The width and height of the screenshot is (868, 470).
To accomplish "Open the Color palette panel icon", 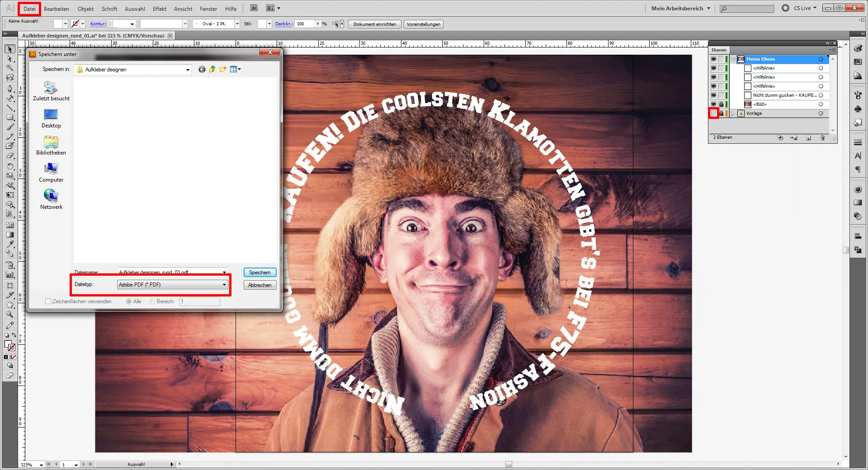I will pos(858,48).
